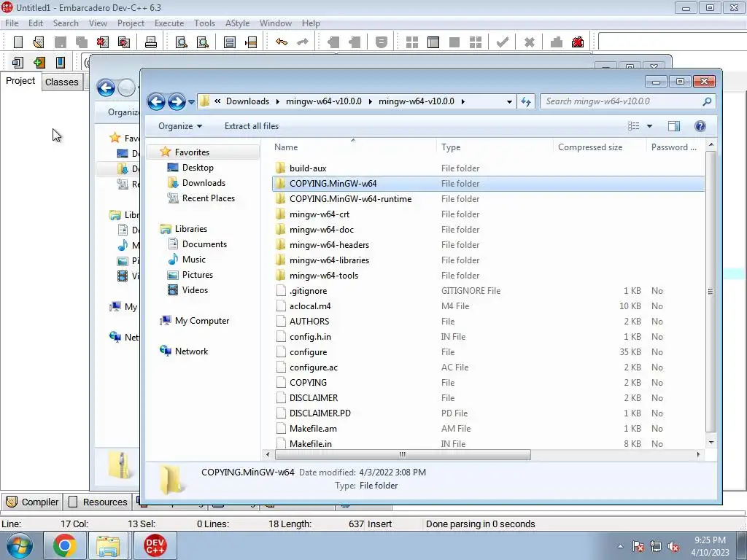Click the vertical scrollbar down arrow
Image resolution: width=747 pixels, height=560 pixels.
point(711,443)
